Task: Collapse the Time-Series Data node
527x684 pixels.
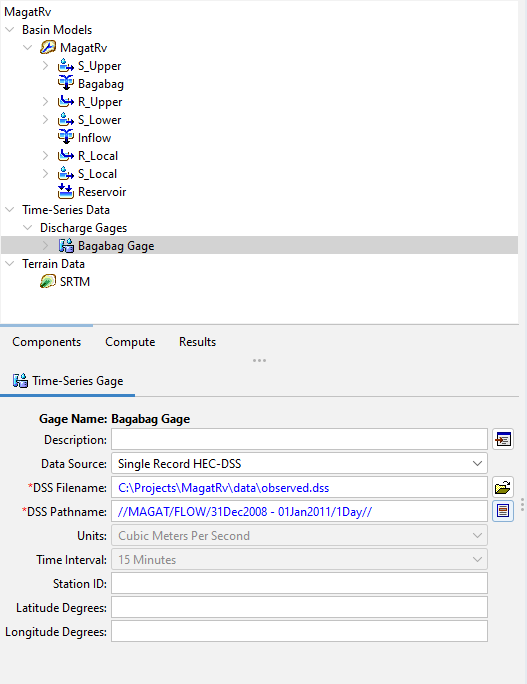Action: tap(10, 209)
